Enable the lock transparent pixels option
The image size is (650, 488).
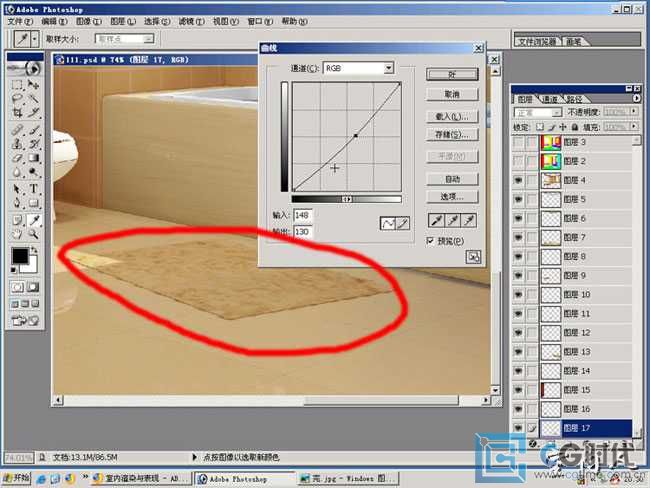point(539,127)
